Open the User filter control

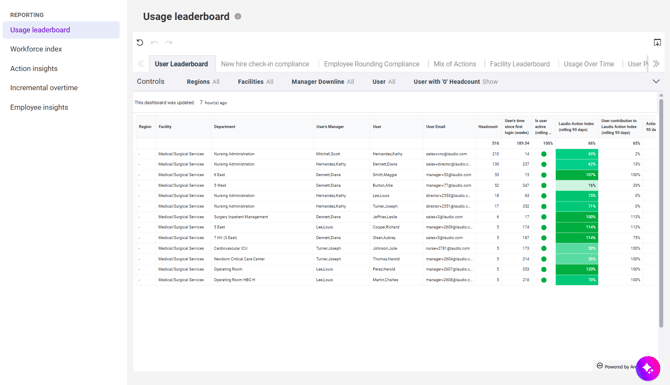point(383,82)
